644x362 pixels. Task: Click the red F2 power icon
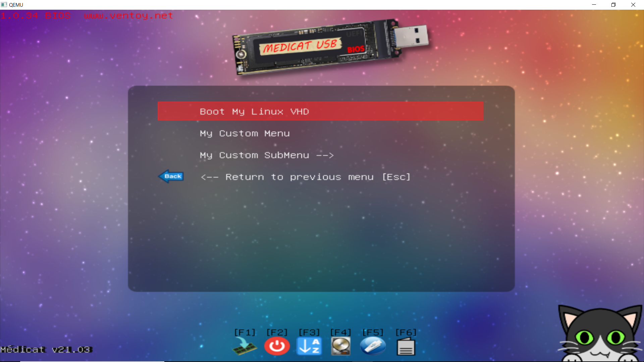(x=277, y=346)
